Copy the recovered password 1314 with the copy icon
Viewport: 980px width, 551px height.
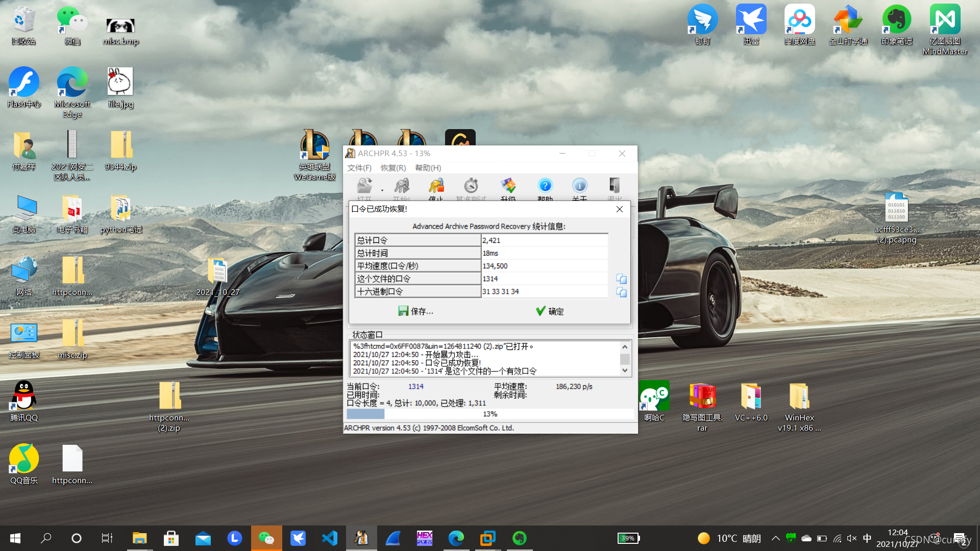pos(621,279)
